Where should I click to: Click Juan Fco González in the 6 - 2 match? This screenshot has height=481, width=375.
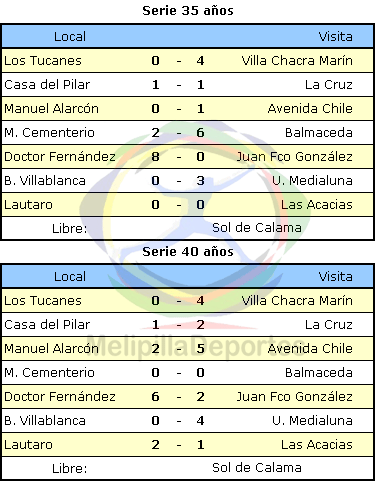295,397
